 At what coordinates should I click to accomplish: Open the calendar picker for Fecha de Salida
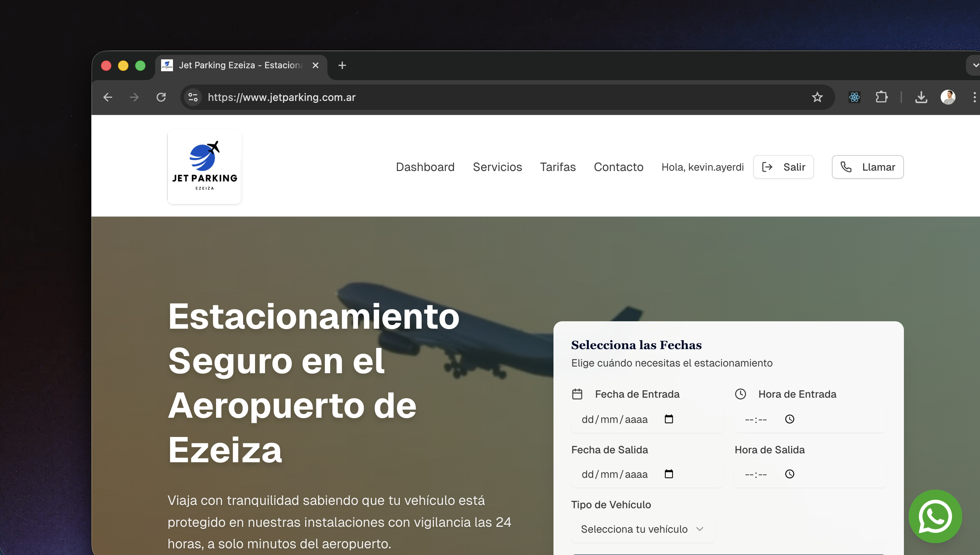tap(669, 474)
